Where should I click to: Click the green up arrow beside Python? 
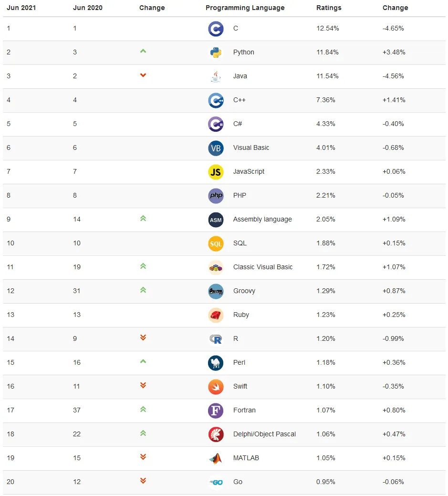[143, 51]
